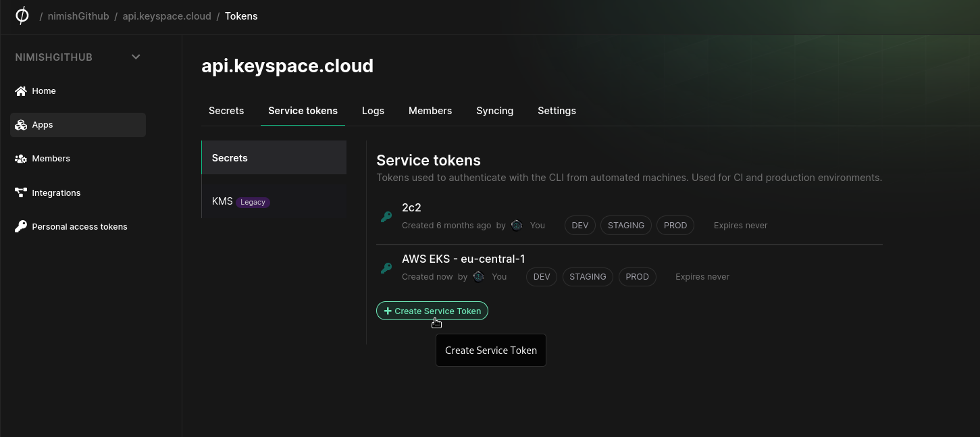Click the api.keyspace.cloud breadcrumb link
Image resolution: width=980 pixels, height=437 pixels.
tap(167, 16)
